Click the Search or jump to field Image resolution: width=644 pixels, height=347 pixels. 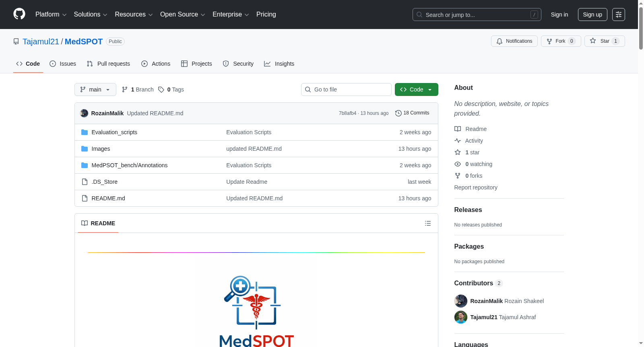[477, 15]
